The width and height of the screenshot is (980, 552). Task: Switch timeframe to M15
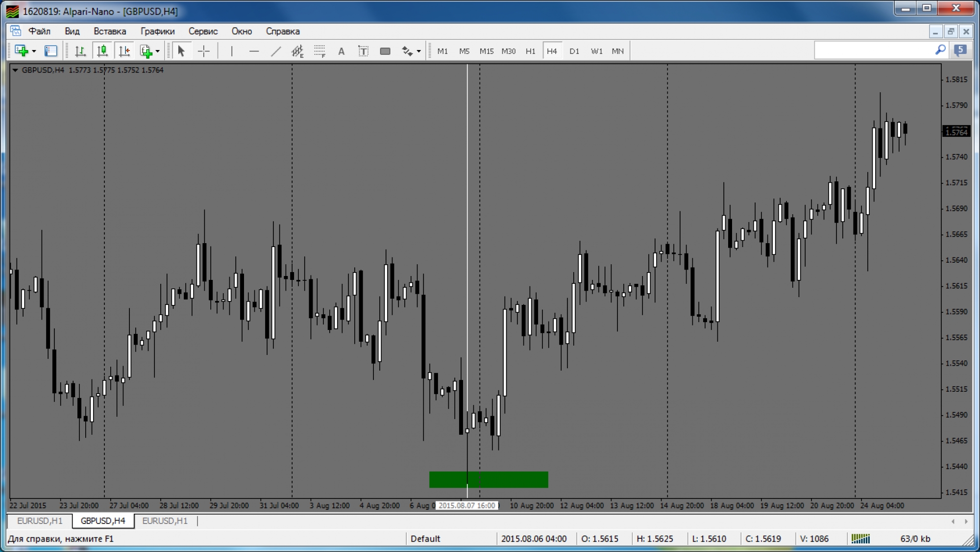(x=486, y=51)
